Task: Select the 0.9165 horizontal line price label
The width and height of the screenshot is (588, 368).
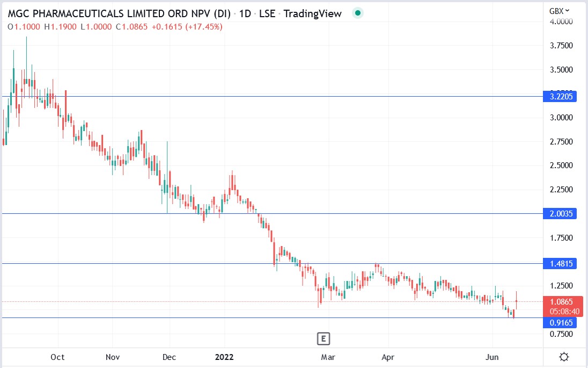Action: [x=561, y=322]
